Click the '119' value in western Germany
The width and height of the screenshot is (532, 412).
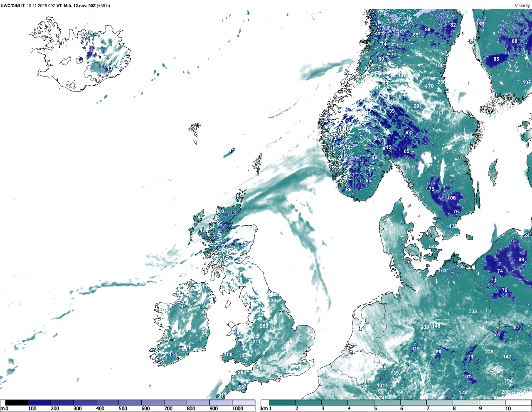pyautogui.click(x=416, y=349)
